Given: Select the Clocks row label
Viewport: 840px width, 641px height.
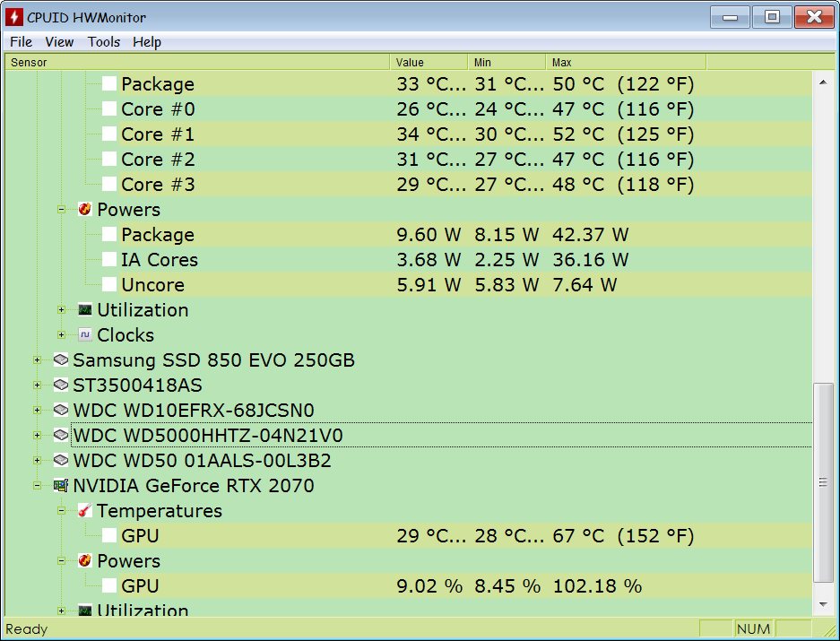Looking at the screenshot, I should pos(126,334).
